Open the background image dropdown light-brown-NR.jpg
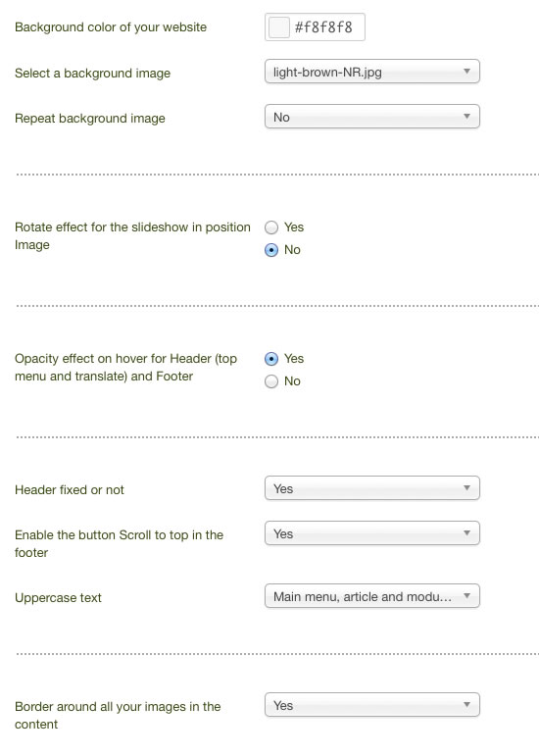Viewport: 539px width, 756px height. coord(371,72)
